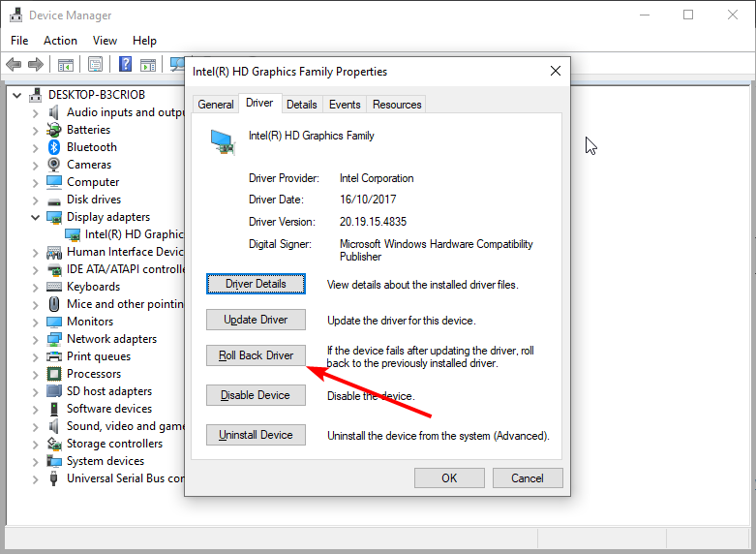Select the Human Interface Devices label
756x554 pixels.
[126, 252]
